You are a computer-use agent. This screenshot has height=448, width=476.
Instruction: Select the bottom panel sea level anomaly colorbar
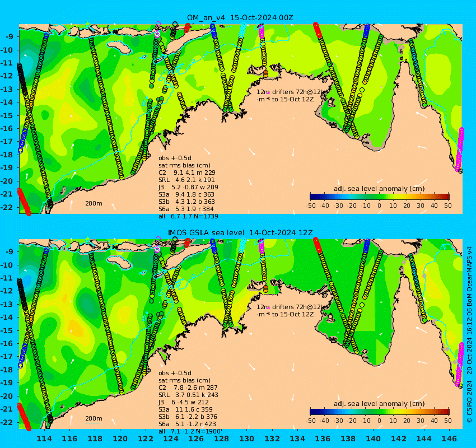380,412
